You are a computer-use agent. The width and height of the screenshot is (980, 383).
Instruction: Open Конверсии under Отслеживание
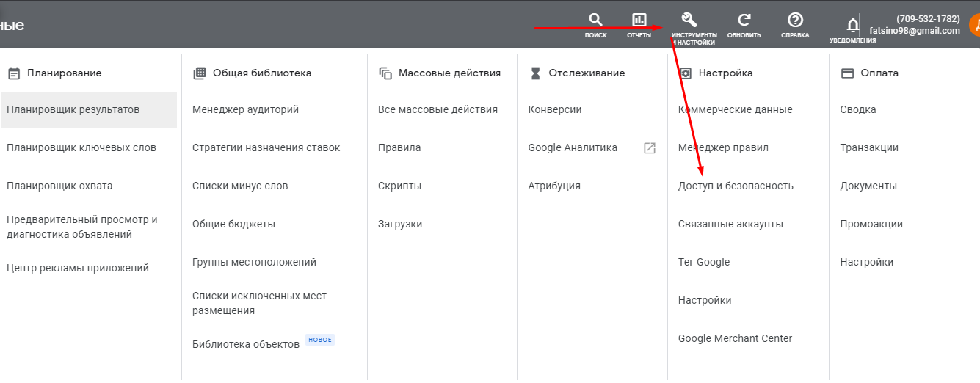point(554,110)
